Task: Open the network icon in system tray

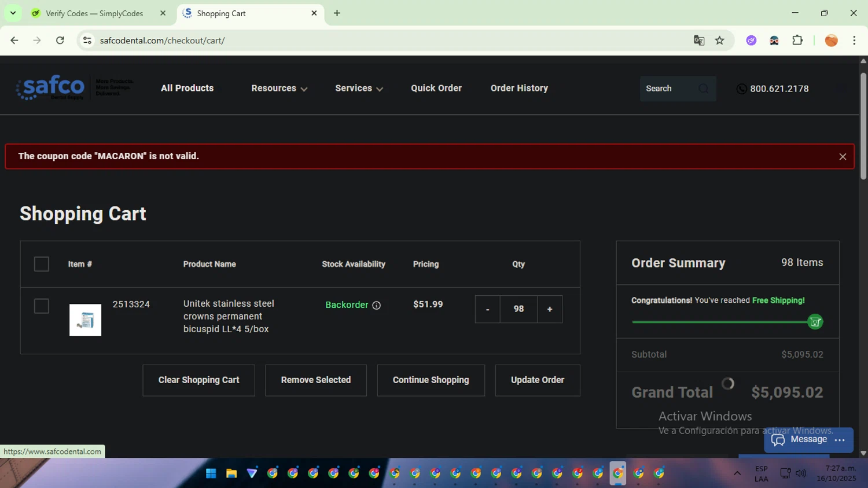Action: 785,474
